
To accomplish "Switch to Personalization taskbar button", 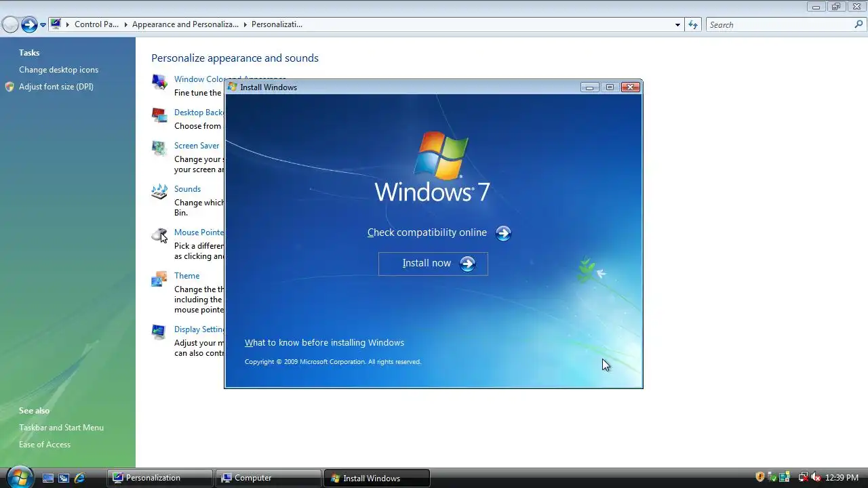I will pyautogui.click(x=160, y=478).
